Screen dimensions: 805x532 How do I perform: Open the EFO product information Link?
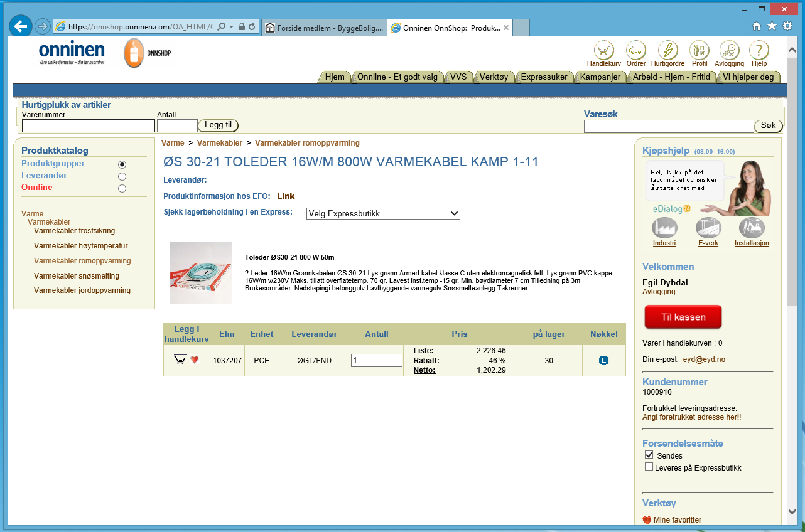(286, 196)
